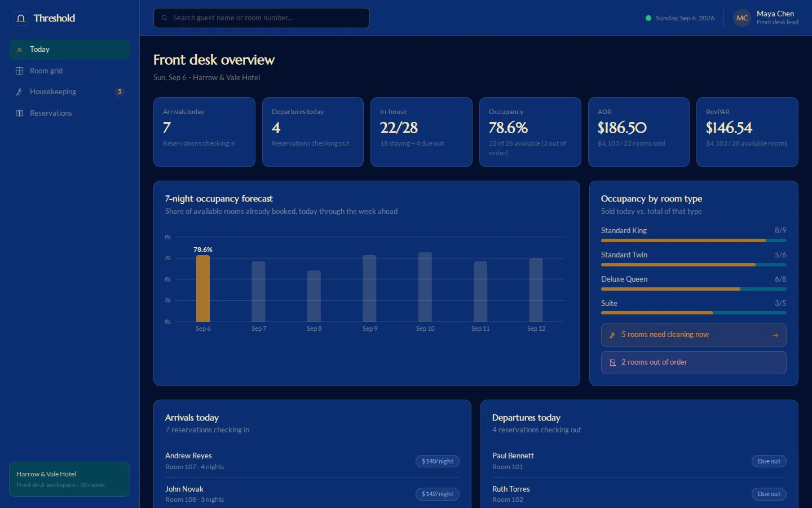Click the Housekeeping count badge 5
This screenshot has width=812, height=508.
coord(120,92)
